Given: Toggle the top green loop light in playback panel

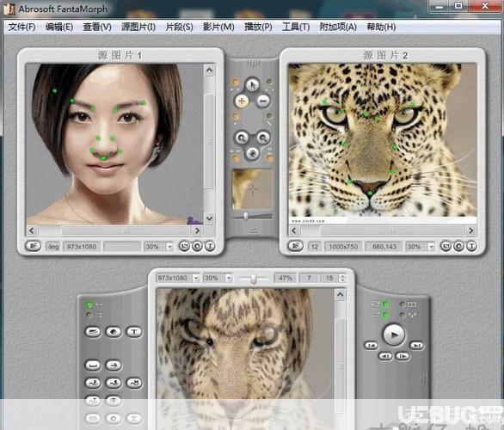Looking at the screenshot, I should point(384,304).
